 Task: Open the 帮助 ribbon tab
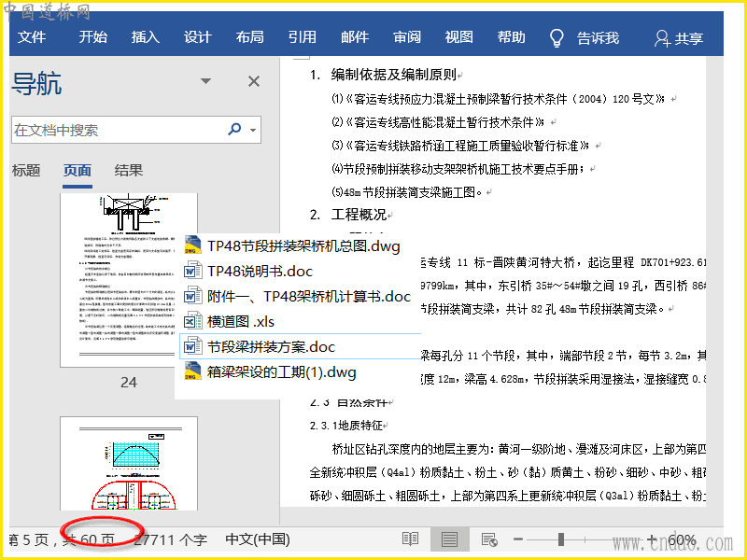pos(511,37)
